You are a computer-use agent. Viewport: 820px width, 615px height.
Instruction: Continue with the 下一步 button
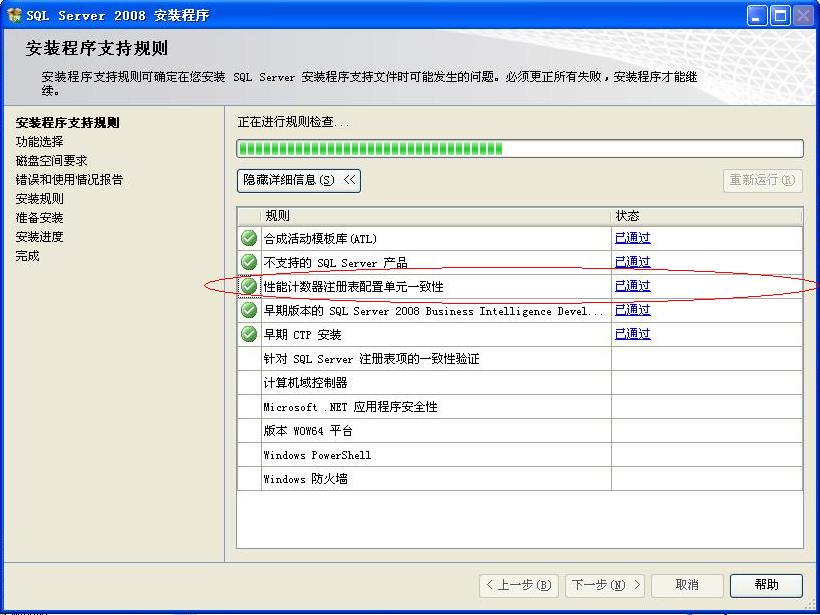pyautogui.click(x=605, y=585)
